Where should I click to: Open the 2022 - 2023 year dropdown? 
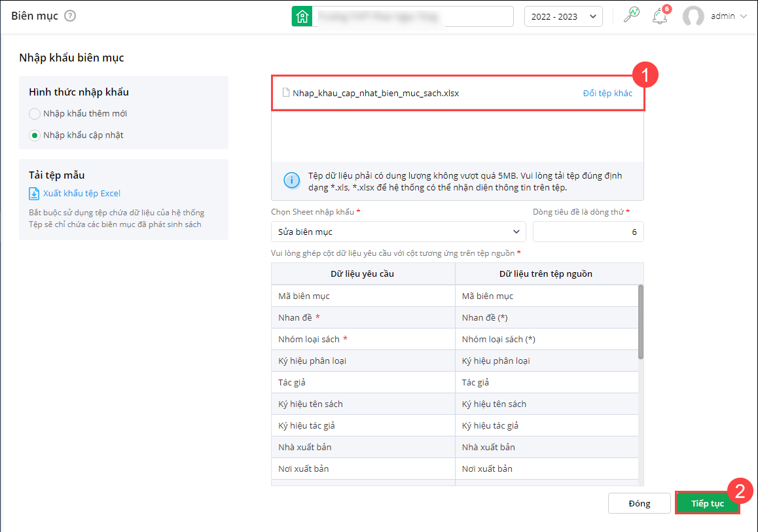click(563, 16)
